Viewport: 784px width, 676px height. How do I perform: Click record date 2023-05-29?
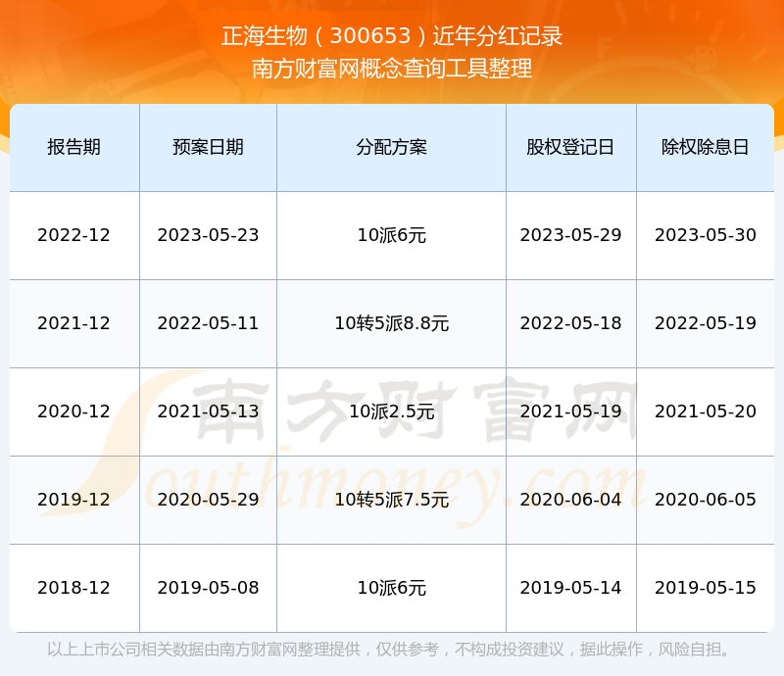click(570, 235)
